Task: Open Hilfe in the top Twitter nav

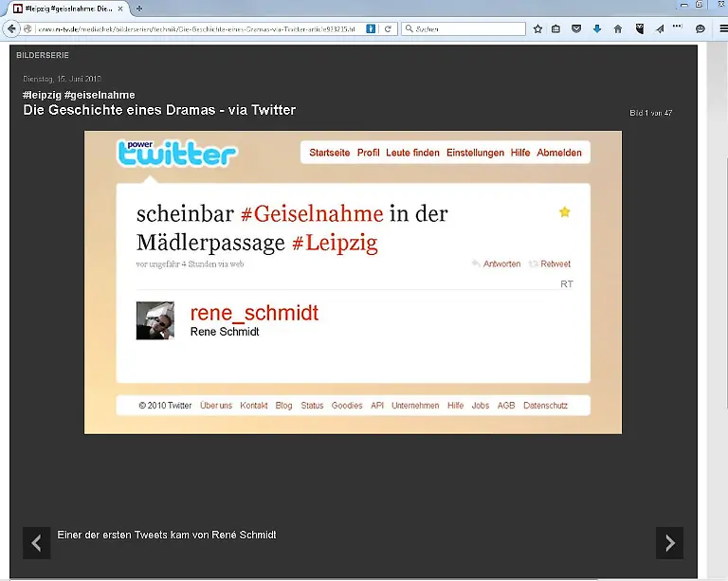Action: [520, 153]
